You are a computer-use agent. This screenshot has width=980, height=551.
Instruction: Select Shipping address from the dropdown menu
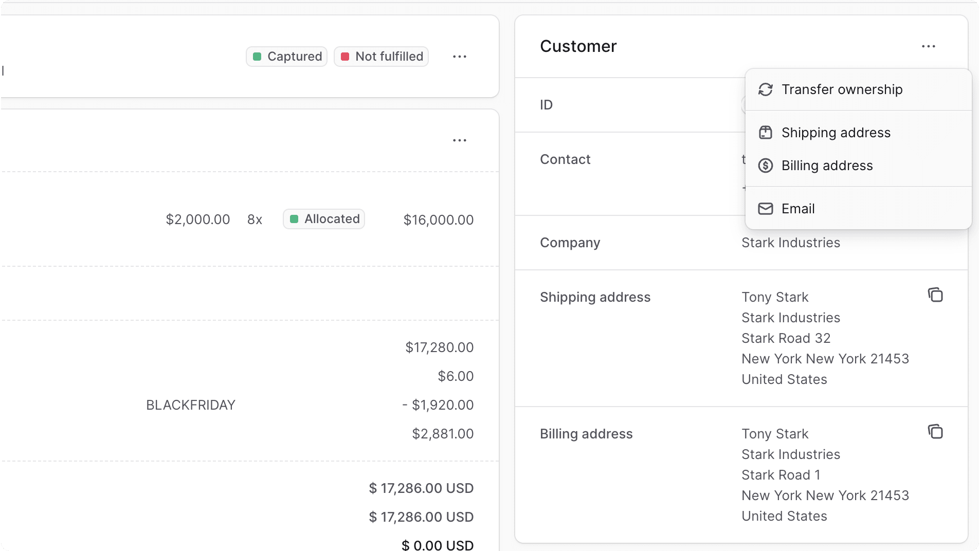pyautogui.click(x=836, y=132)
